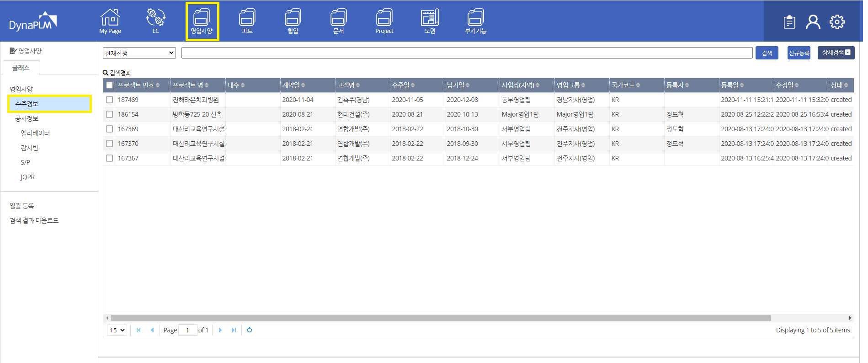868x363 pixels.
Task: Go to last page of results
Action: [234, 330]
